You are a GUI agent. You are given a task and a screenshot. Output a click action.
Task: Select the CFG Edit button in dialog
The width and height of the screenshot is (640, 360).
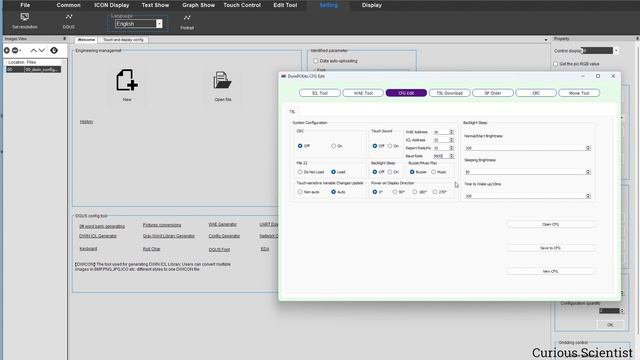406,93
